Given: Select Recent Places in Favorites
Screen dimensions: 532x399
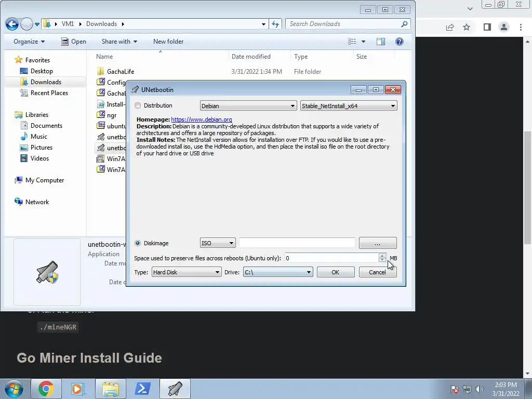Looking at the screenshot, I should tap(49, 92).
